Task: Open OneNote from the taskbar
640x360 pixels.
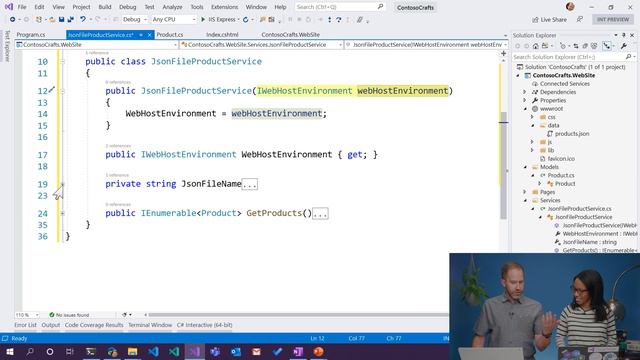Action: [x=298, y=351]
